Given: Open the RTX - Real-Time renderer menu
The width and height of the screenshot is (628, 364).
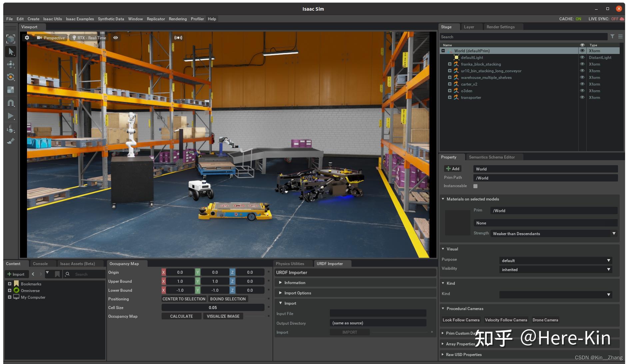Looking at the screenshot, I should [89, 38].
